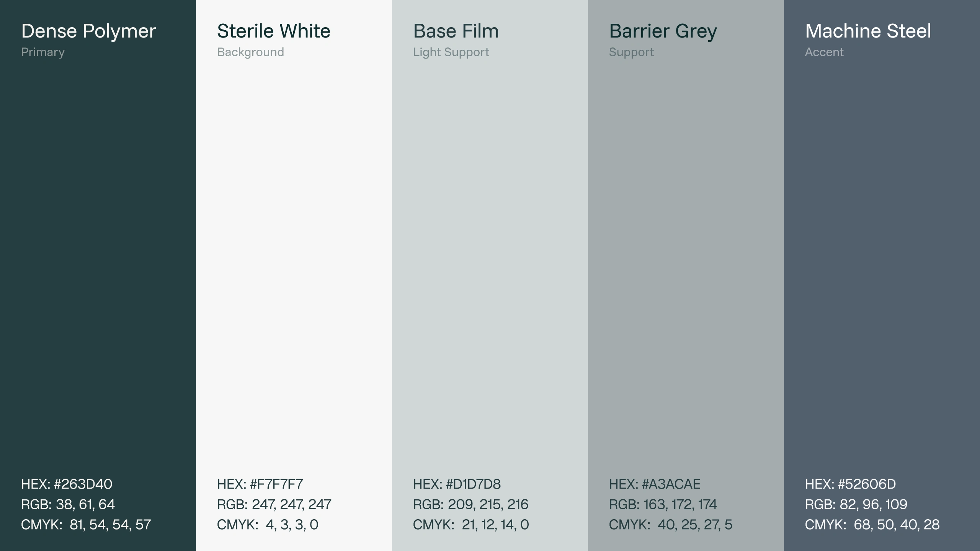Select the RGB 209, 215, 216 text
The width and height of the screenshot is (980, 551).
tap(470, 505)
